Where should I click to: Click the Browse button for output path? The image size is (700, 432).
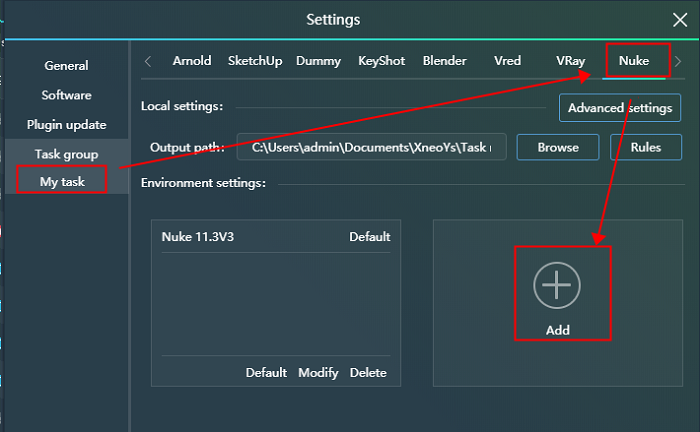coord(558,147)
